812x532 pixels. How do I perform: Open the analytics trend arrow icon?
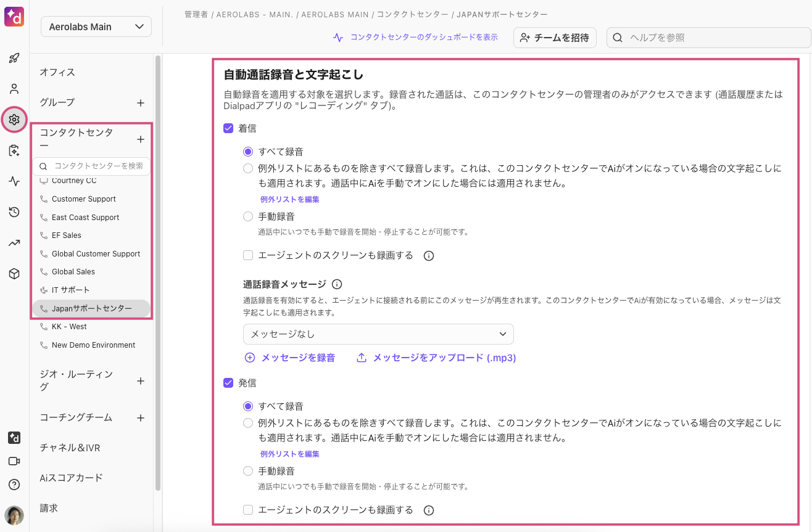tap(14, 243)
